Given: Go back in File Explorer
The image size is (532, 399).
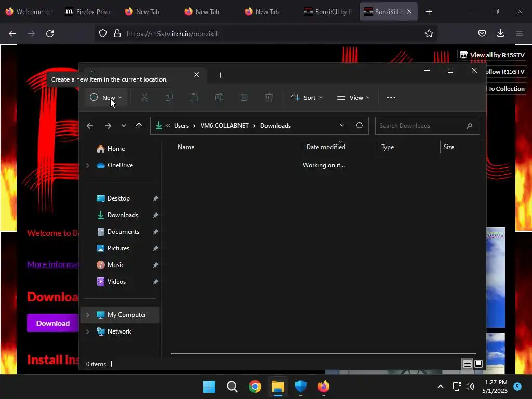Looking at the screenshot, I should click(x=89, y=126).
